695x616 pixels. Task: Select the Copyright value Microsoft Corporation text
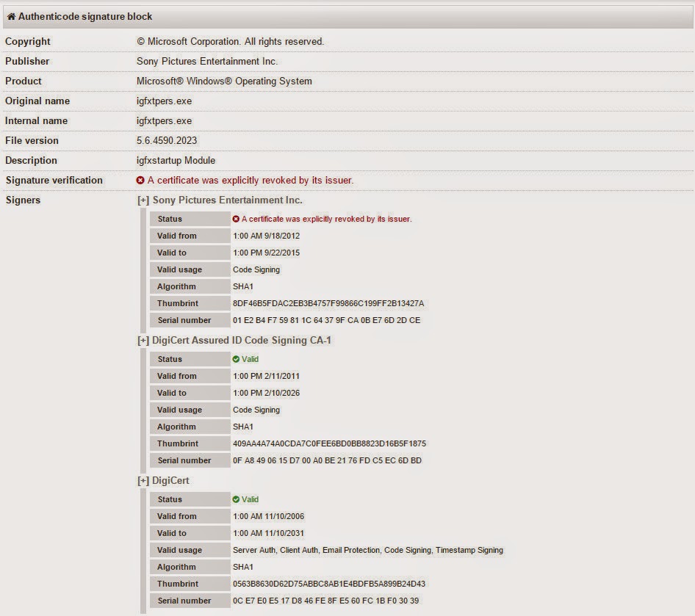click(231, 42)
